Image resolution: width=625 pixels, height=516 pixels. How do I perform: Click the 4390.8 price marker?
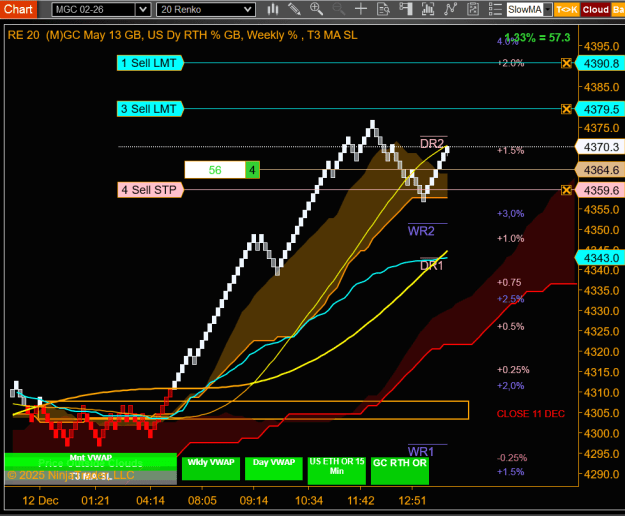click(x=601, y=63)
